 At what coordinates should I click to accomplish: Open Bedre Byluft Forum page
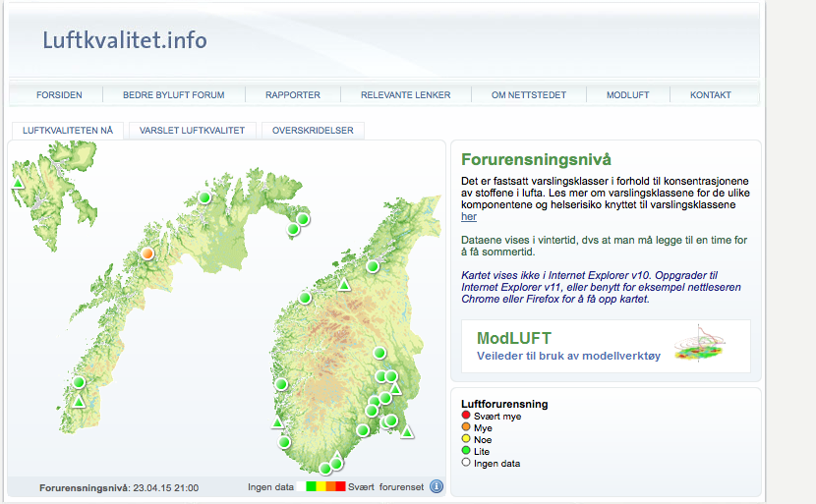point(174,95)
